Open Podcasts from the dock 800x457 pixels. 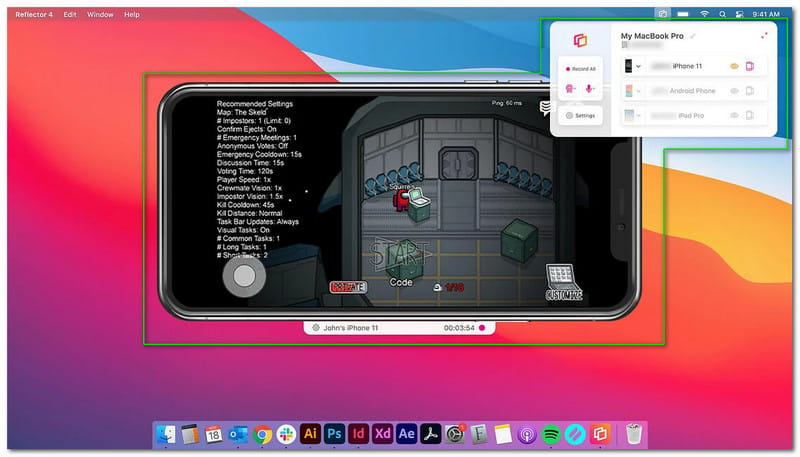[x=527, y=435]
